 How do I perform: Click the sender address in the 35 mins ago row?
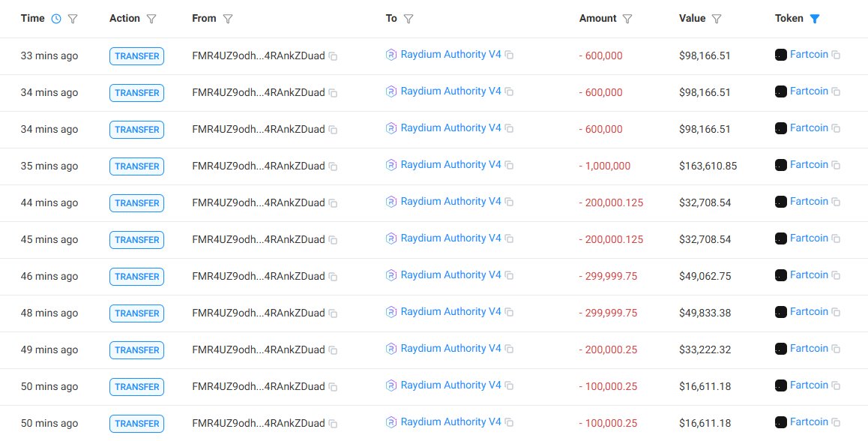click(x=258, y=166)
